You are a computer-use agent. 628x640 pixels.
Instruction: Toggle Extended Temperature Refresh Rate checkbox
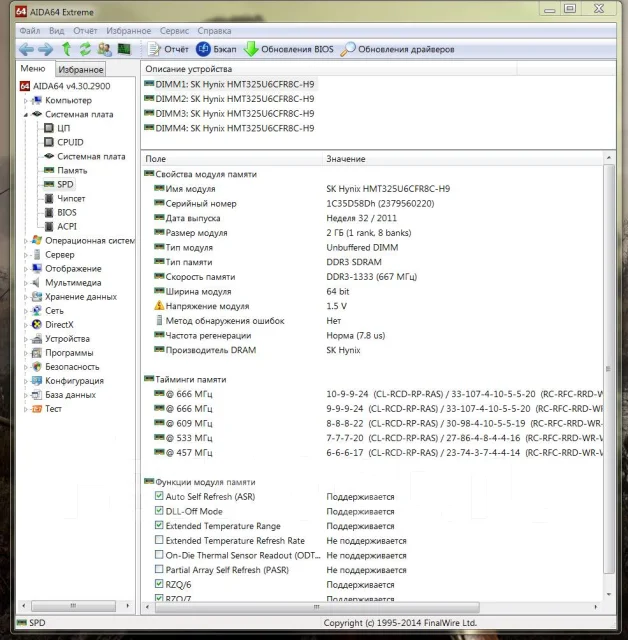coord(159,540)
